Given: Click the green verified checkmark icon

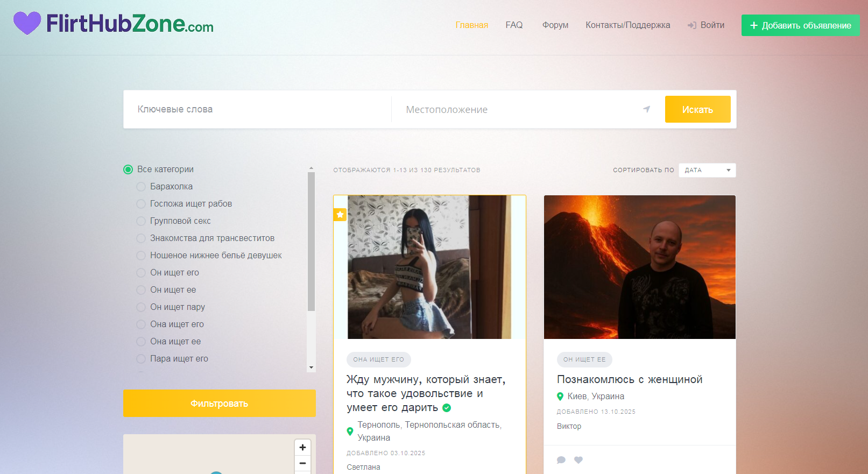Looking at the screenshot, I should tap(447, 408).
